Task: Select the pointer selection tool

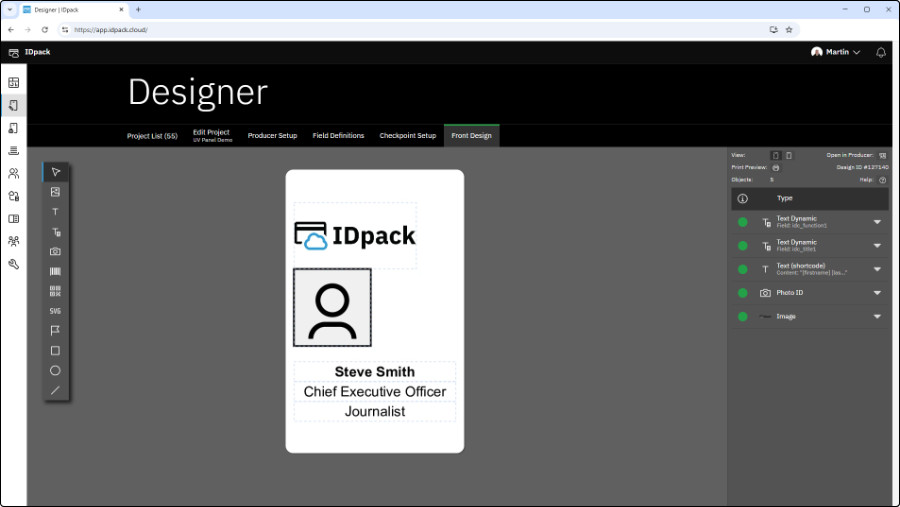Action: click(56, 172)
